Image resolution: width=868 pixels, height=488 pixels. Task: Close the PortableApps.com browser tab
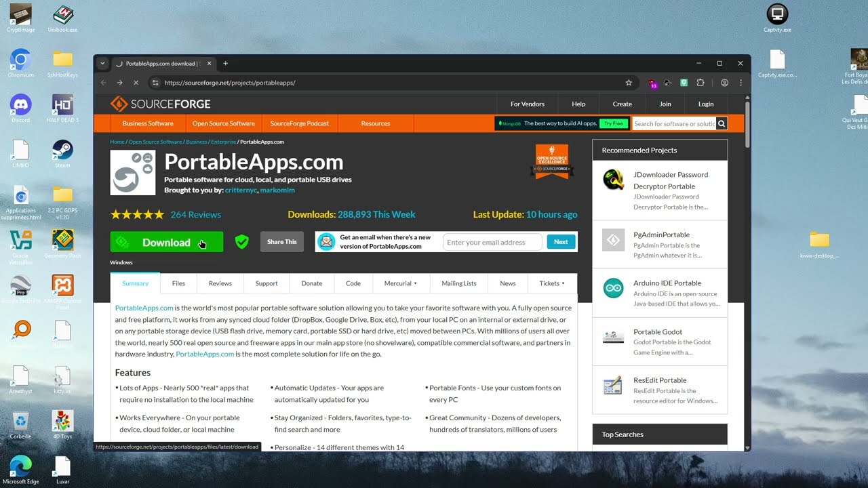point(210,64)
